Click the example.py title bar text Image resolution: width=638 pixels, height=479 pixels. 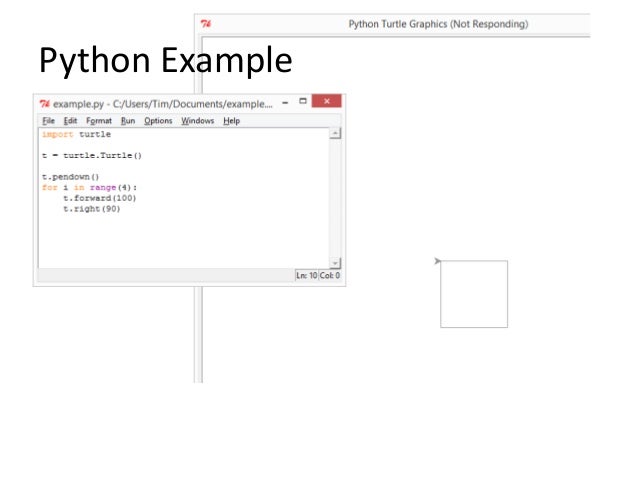click(x=163, y=104)
